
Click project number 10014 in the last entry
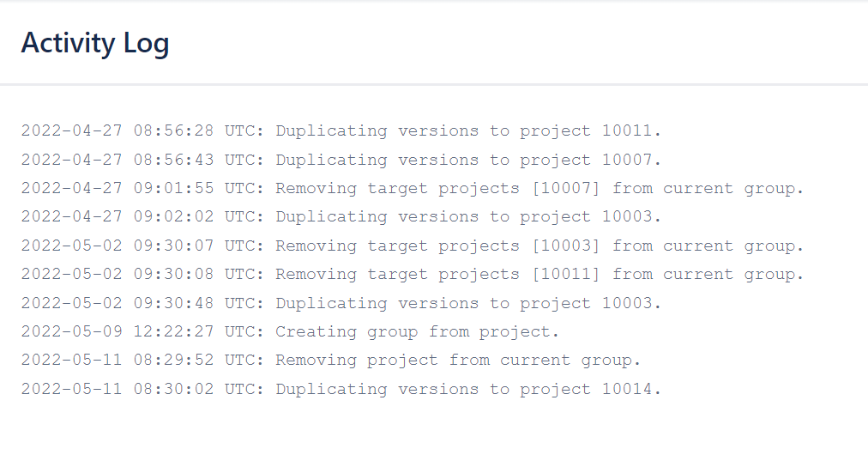point(630,390)
